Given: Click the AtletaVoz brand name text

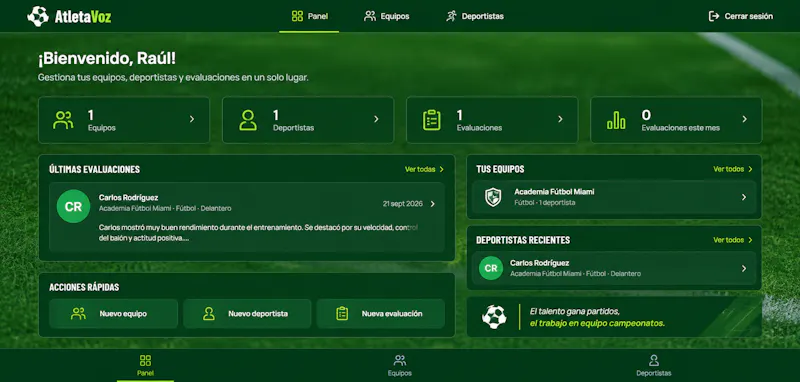Looking at the screenshot, I should [83, 17].
